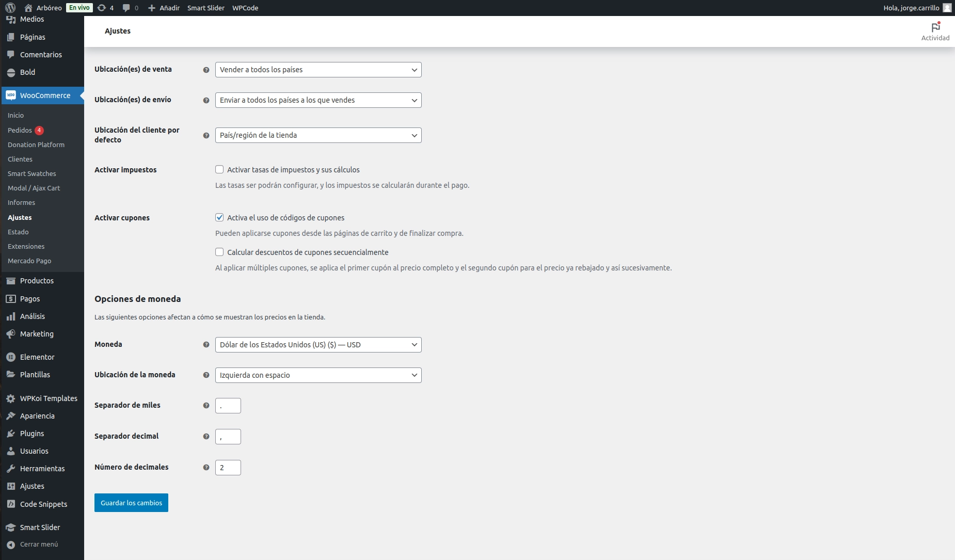Enable sequential coupon discount calculation

point(219,252)
